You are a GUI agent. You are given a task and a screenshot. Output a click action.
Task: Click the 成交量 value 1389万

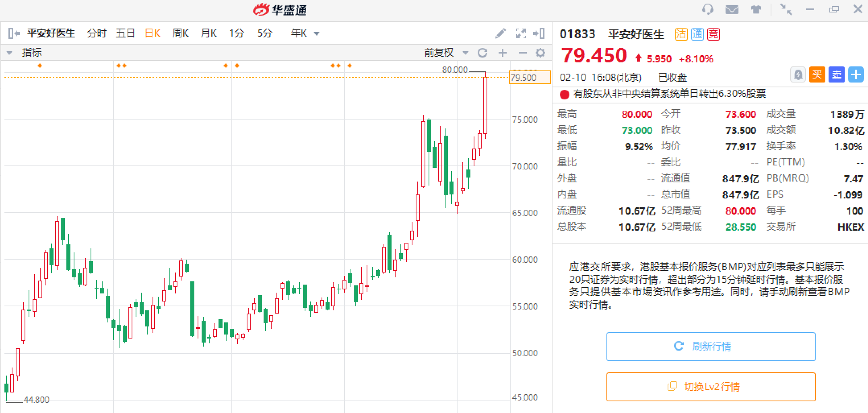[847, 114]
